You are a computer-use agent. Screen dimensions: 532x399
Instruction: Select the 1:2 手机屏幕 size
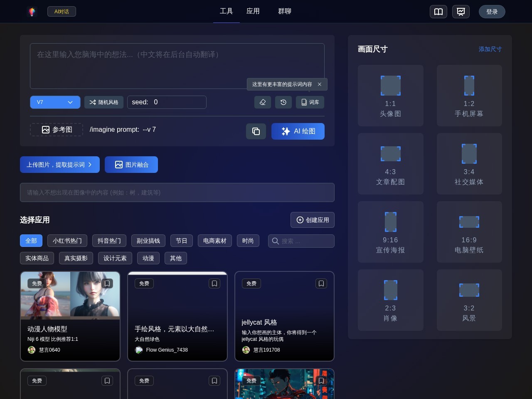(469, 96)
